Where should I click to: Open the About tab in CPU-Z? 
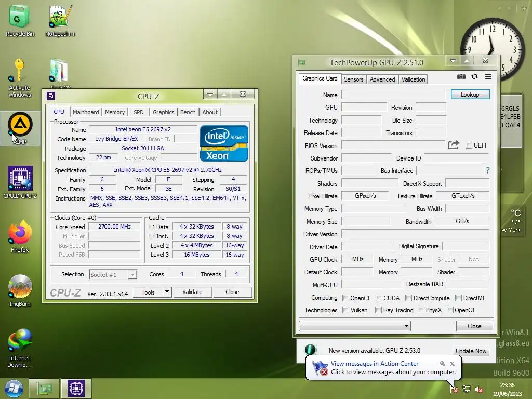click(210, 112)
